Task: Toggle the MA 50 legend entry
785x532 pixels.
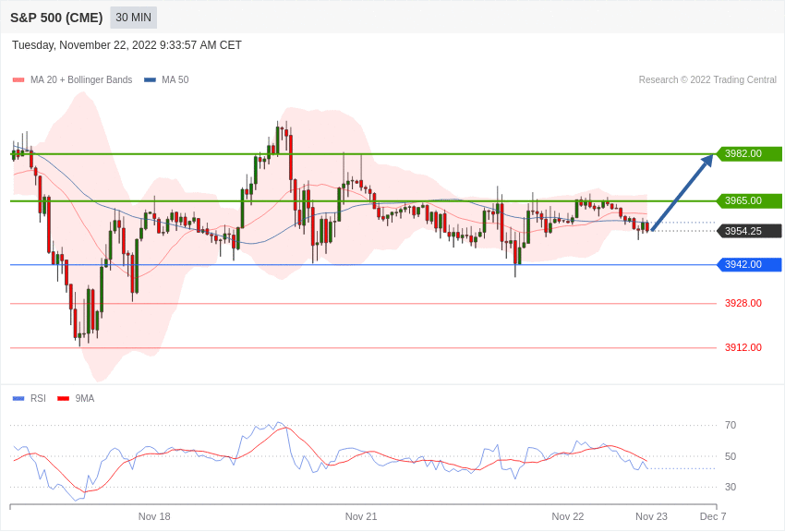Action: tap(166, 80)
